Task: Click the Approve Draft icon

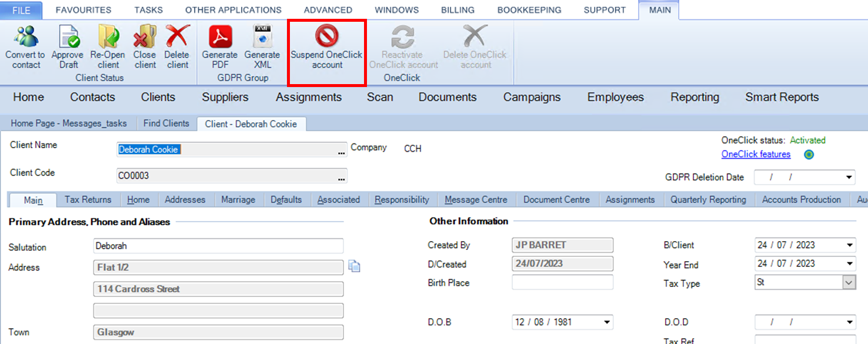Action: 68,37
